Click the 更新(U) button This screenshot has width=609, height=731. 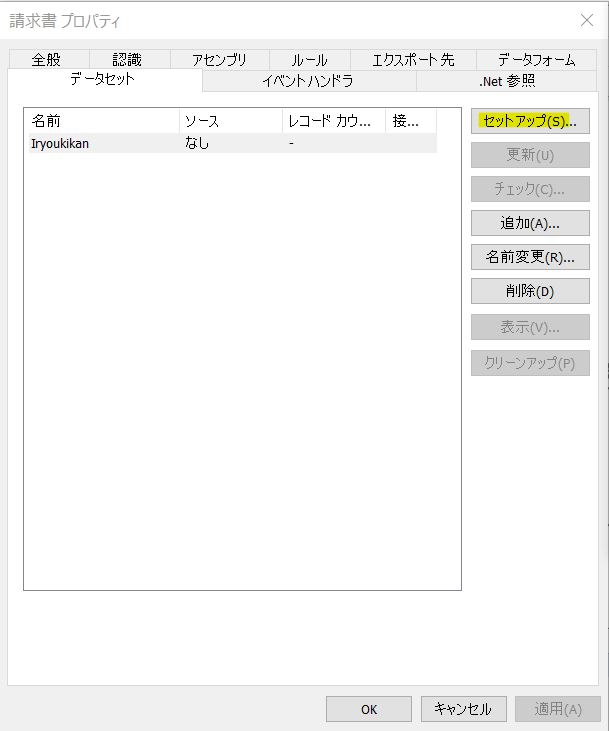[530, 155]
